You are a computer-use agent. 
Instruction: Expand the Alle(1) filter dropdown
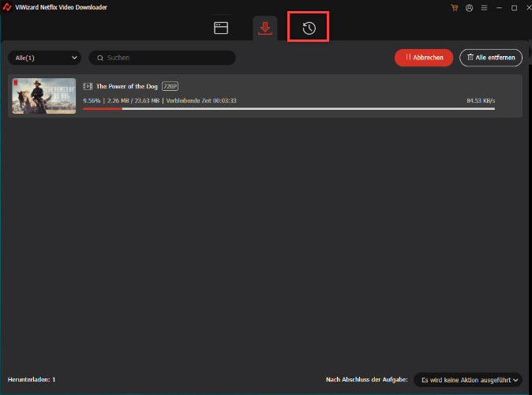click(44, 58)
